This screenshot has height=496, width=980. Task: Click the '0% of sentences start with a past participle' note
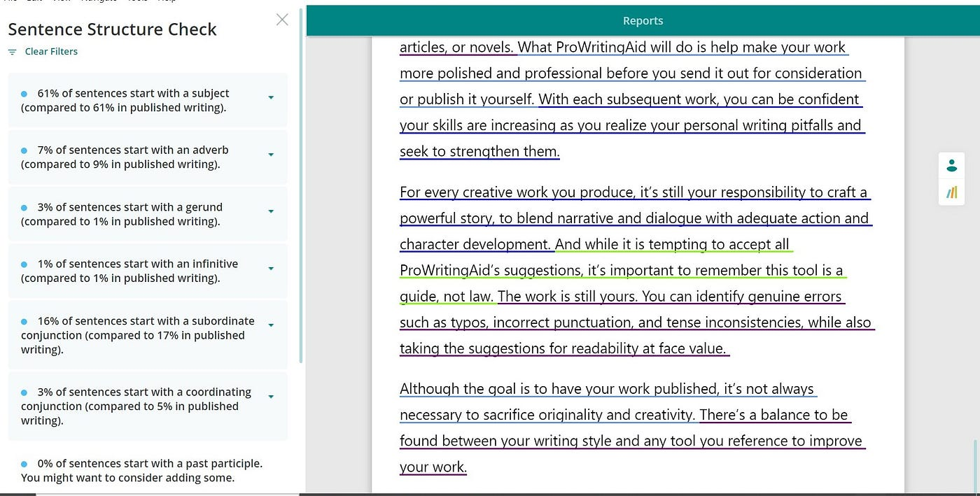click(142, 471)
